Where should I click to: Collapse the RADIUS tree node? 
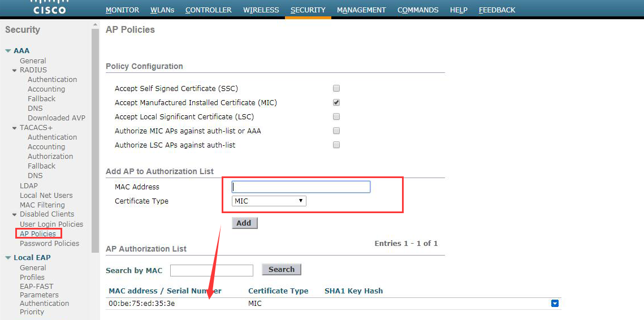(x=15, y=70)
